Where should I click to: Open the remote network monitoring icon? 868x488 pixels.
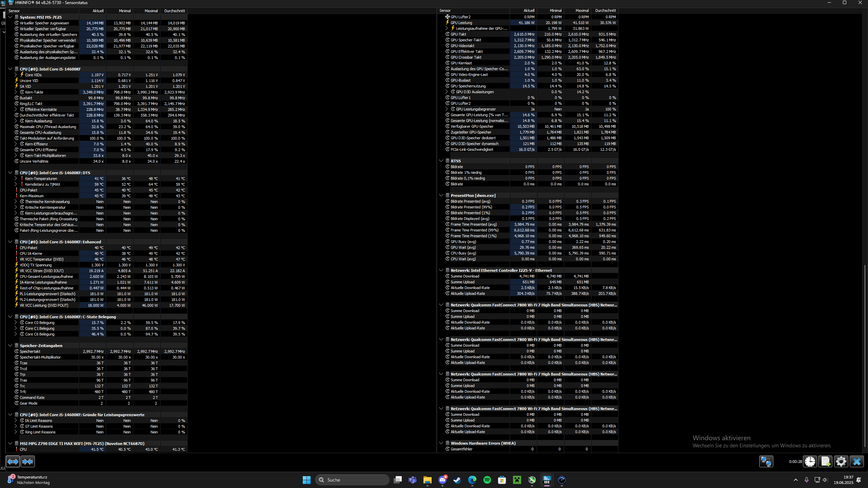(x=766, y=461)
